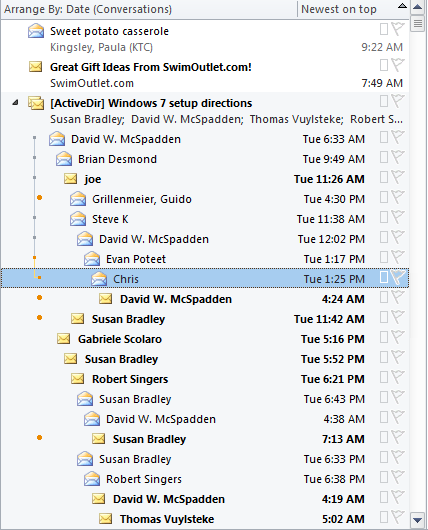Click category box on Steve K row
428x530 pixels.
(384, 217)
